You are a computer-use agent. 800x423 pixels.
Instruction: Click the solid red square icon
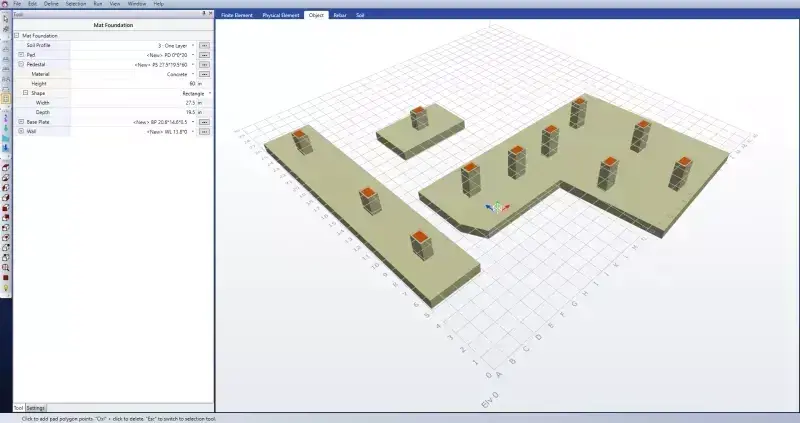pos(6,278)
